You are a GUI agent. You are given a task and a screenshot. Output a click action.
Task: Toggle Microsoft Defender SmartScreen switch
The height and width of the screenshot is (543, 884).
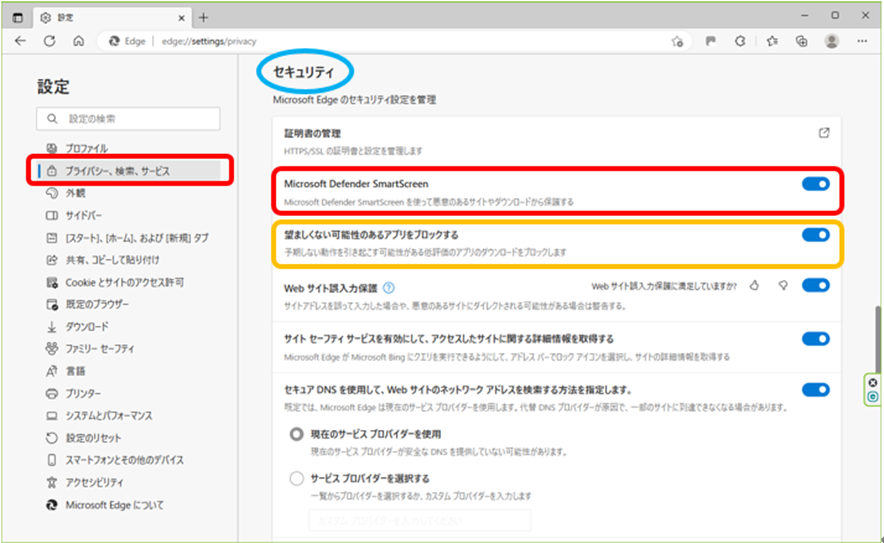815,184
